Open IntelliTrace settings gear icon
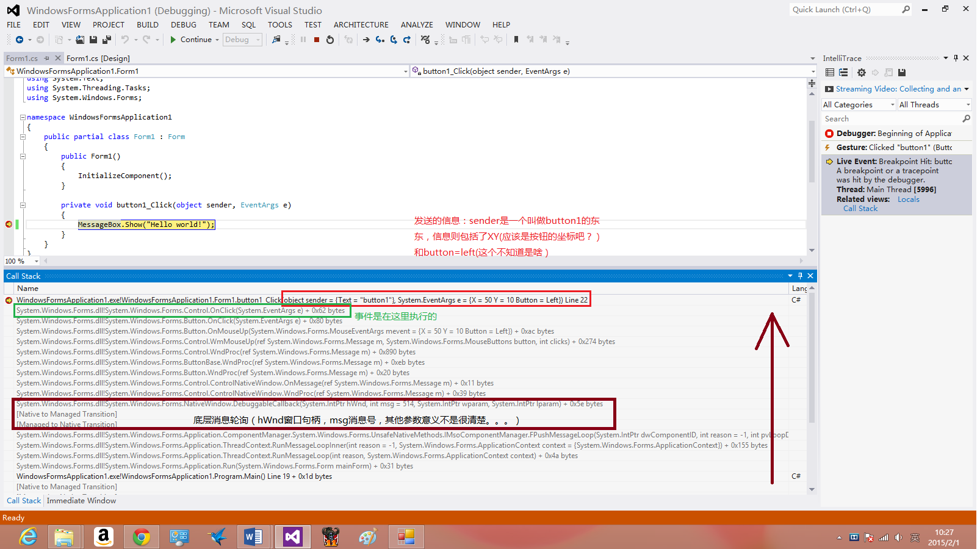The image size is (980, 549). click(x=862, y=73)
